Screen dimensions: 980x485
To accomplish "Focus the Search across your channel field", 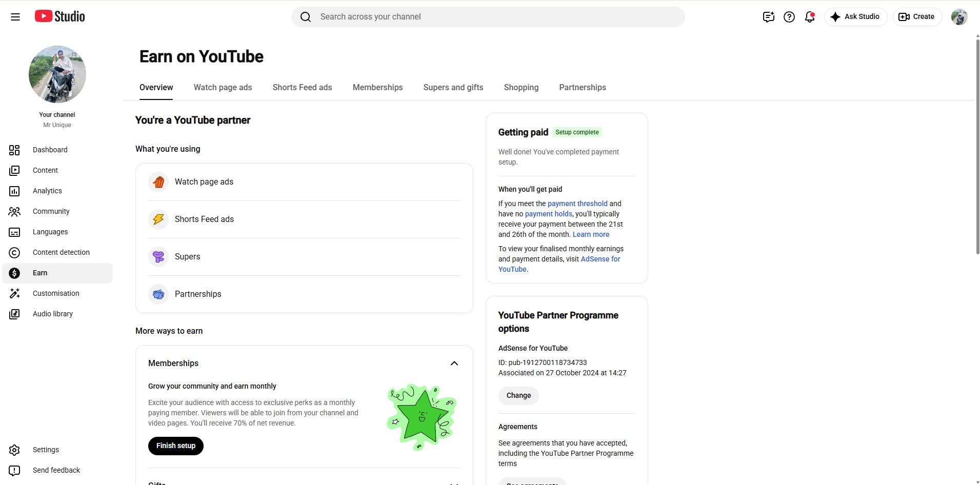I will tap(488, 17).
